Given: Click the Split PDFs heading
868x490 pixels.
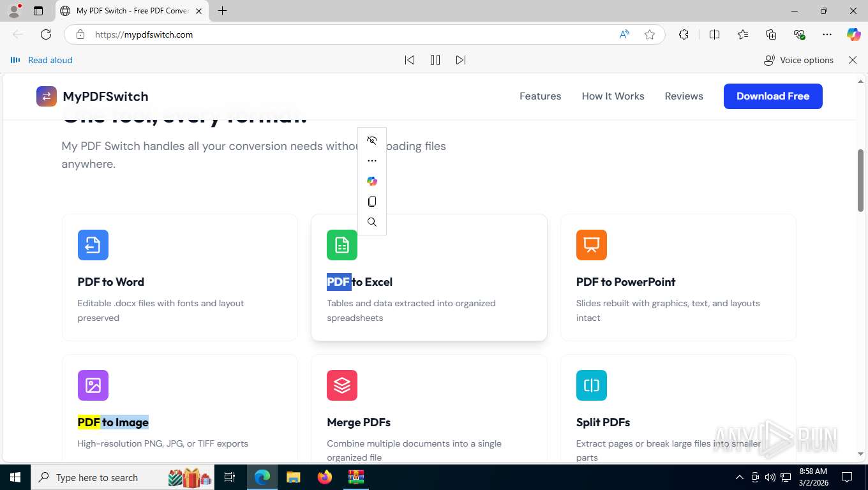Looking at the screenshot, I should 603,422.
